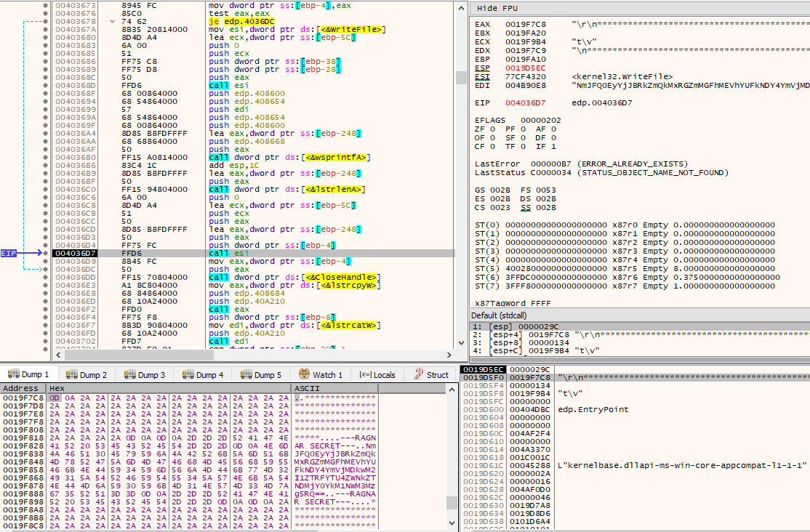
Task: Select the 'je edp.4036DC' instruction
Action: coord(241,22)
